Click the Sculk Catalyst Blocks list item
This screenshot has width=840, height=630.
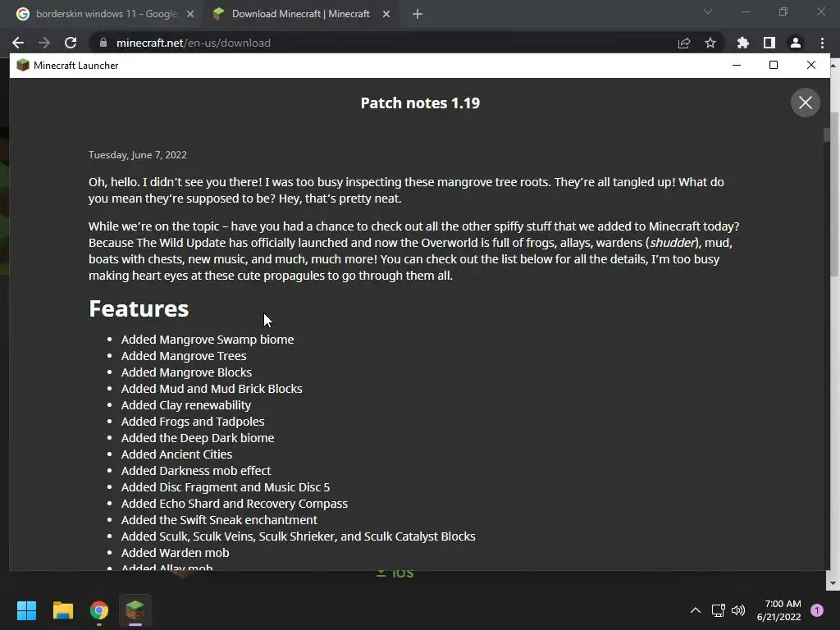point(299,536)
